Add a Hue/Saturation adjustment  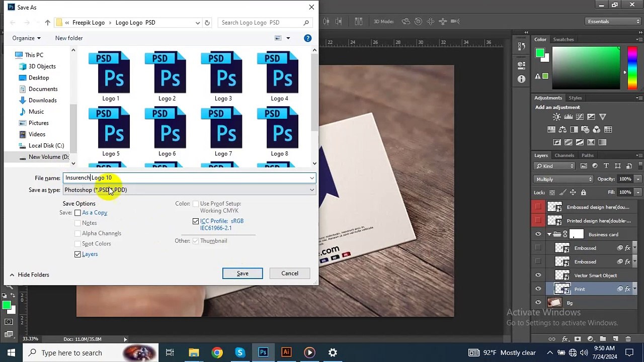pyautogui.click(x=551, y=130)
